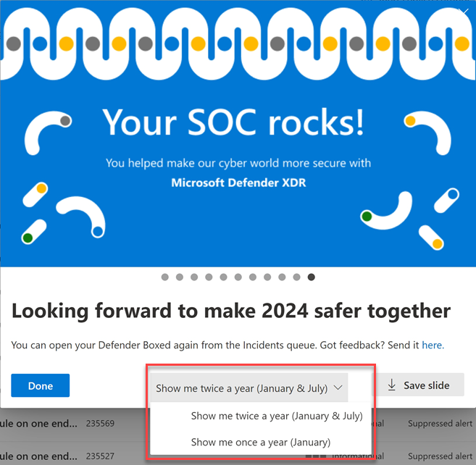Jump to the fourth slide pagination dot
Screen dimensions: 476x465
(x=209, y=277)
